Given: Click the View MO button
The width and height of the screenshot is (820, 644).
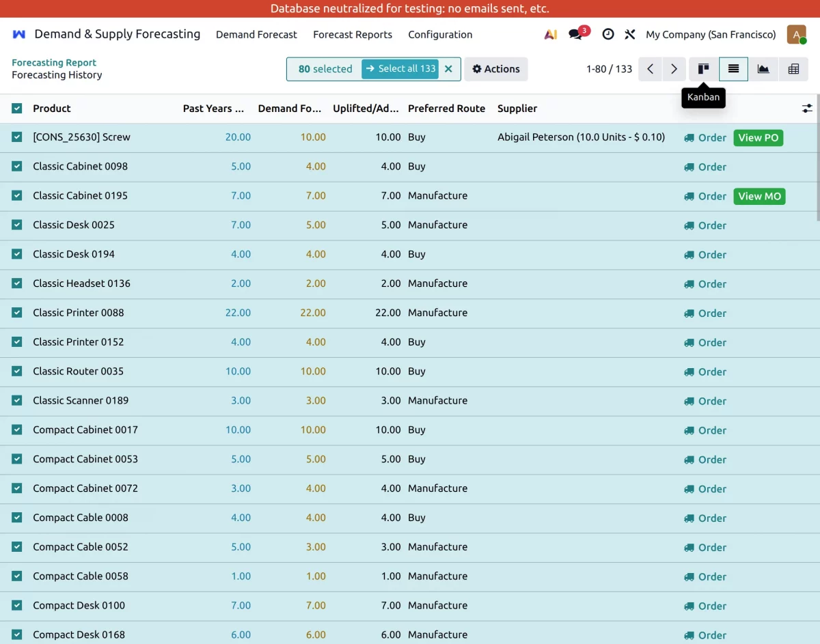Looking at the screenshot, I should pyautogui.click(x=759, y=196).
